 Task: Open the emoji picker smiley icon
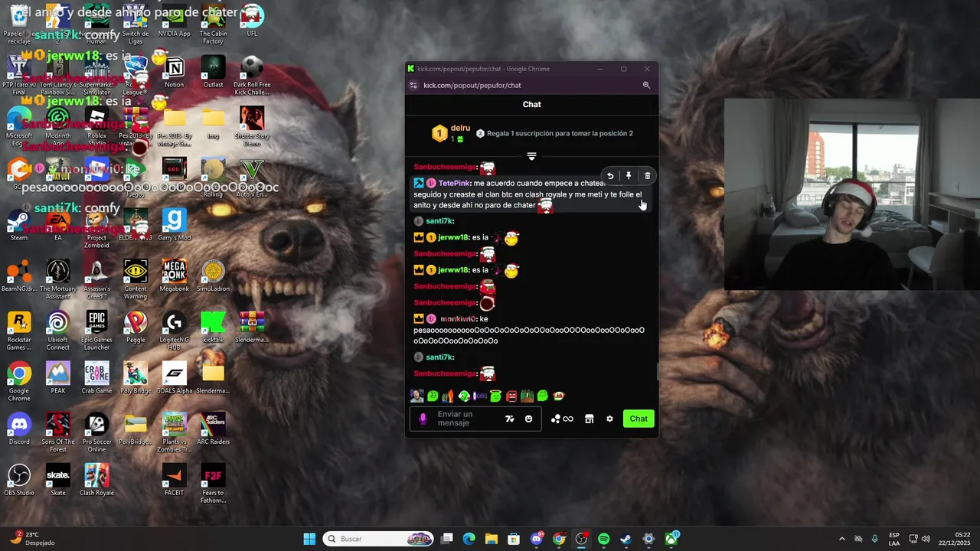[528, 419]
